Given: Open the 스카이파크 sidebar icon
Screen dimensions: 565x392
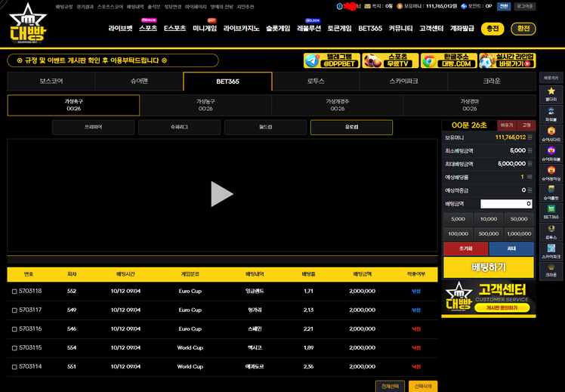Looking at the screenshot, I should pos(551,251).
